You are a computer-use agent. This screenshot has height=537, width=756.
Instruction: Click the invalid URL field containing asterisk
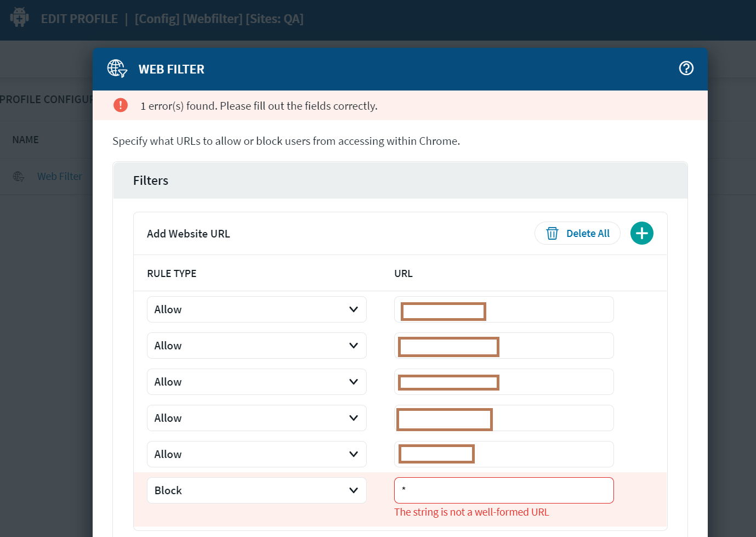pos(503,490)
